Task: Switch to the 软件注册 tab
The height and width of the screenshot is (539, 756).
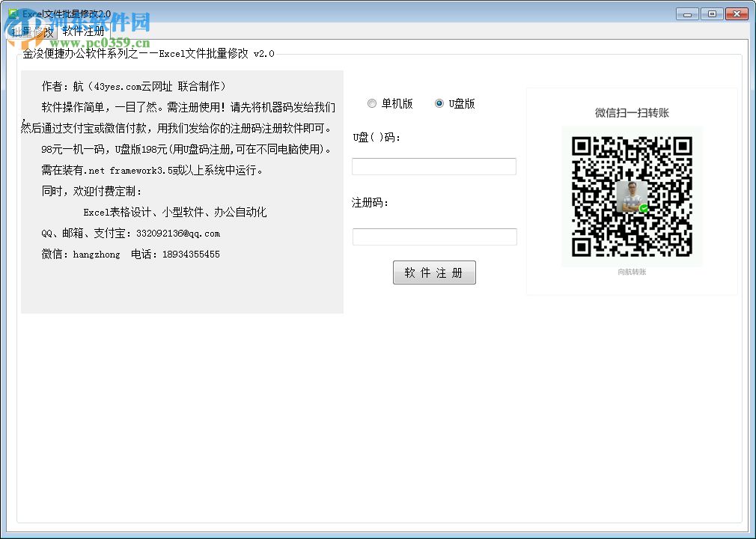Action: click(85, 32)
